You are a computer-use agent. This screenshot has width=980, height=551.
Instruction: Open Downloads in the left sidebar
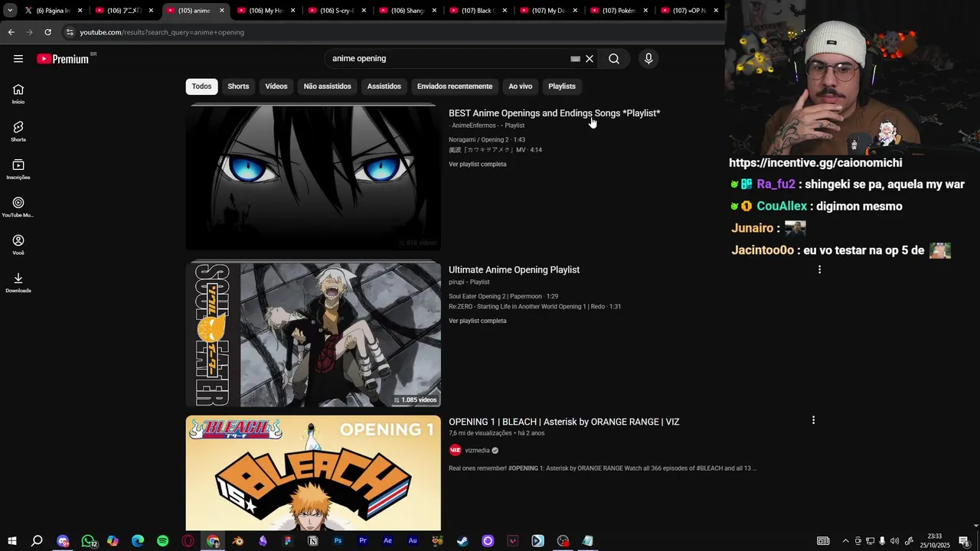point(18,282)
